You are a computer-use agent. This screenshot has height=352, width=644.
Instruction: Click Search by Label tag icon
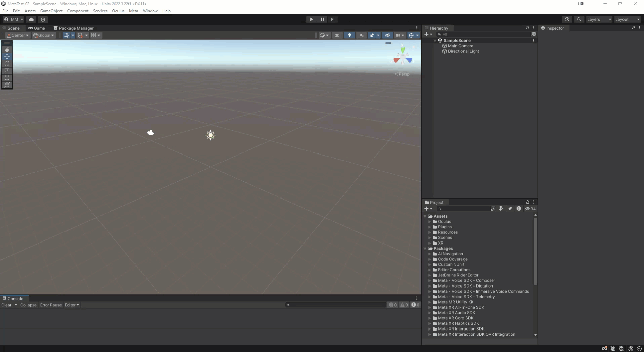pyautogui.click(x=510, y=209)
